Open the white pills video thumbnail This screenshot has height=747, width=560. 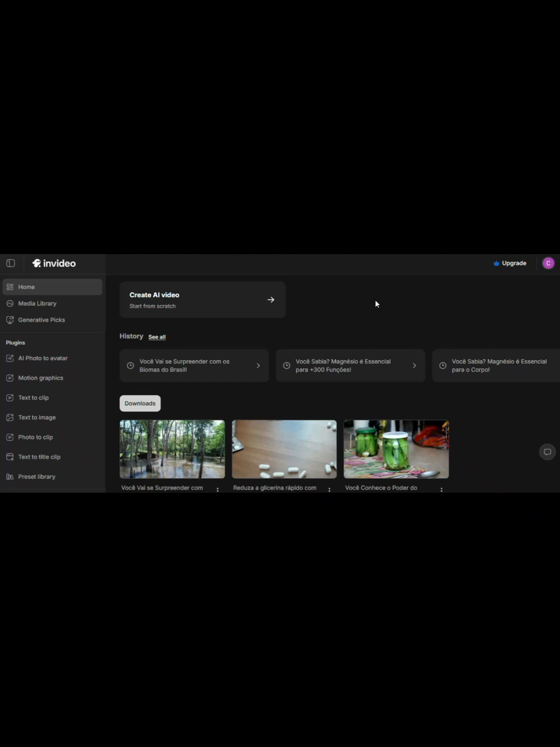(284, 449)
